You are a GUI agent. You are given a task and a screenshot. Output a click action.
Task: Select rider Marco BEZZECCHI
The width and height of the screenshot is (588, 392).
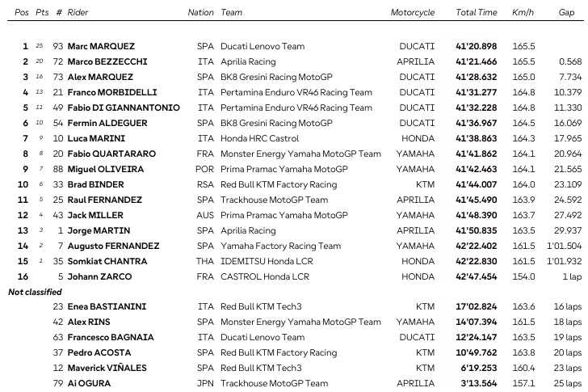(106, 61)
